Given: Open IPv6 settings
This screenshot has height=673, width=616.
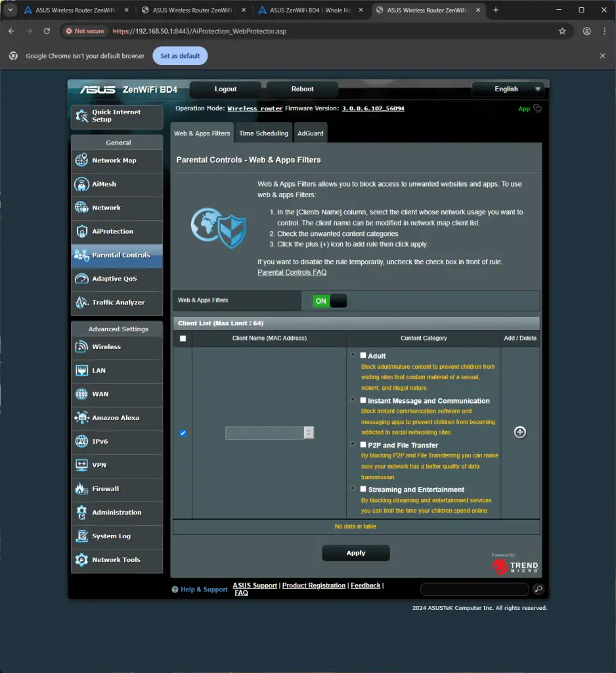Looking at the screenshot, I should 117,441.
